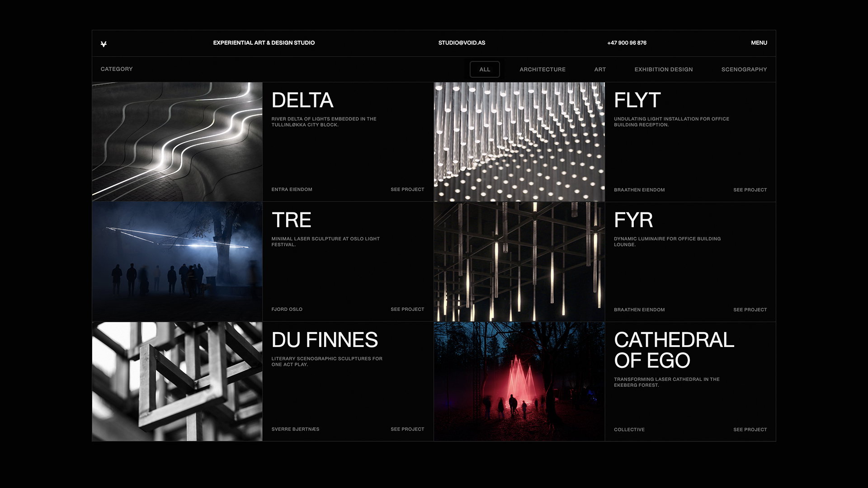Viewport: 868px width, 488px height.
Task: Click BRAATHEN EIENDOM under the Flyt project
Action: [x=639, y=190]
